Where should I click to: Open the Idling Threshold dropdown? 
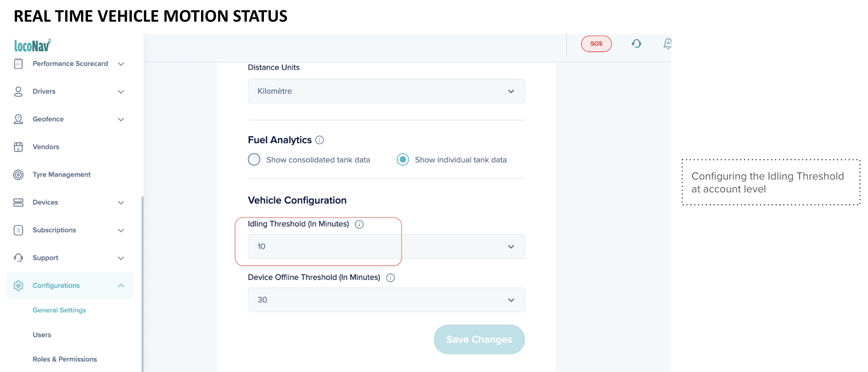tap(386, 247)
